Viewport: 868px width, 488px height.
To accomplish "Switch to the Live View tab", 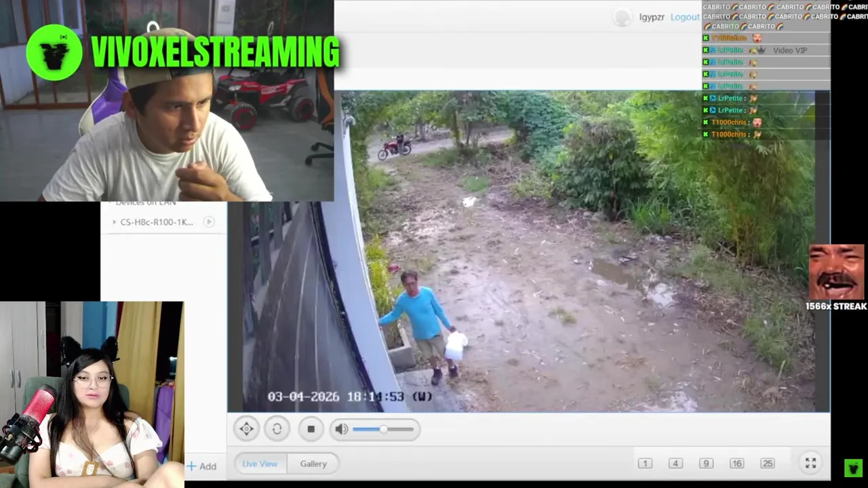I will 260,464.
